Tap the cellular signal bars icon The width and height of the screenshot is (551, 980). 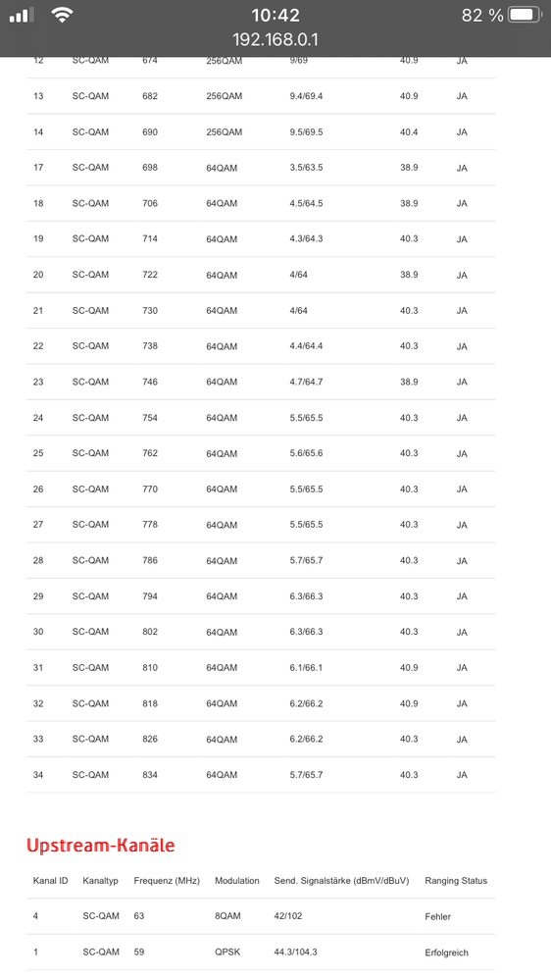pos(22,15)
